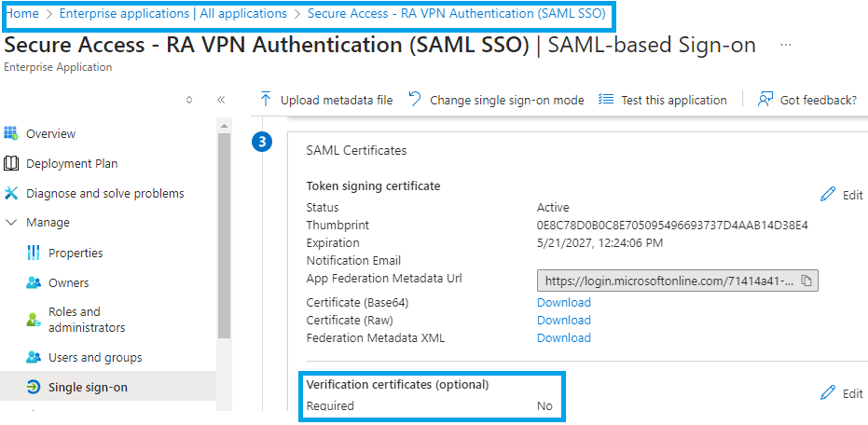Click the pencil icon for Token signing certificate
This screenshot has height=425, width=868.
828,194
